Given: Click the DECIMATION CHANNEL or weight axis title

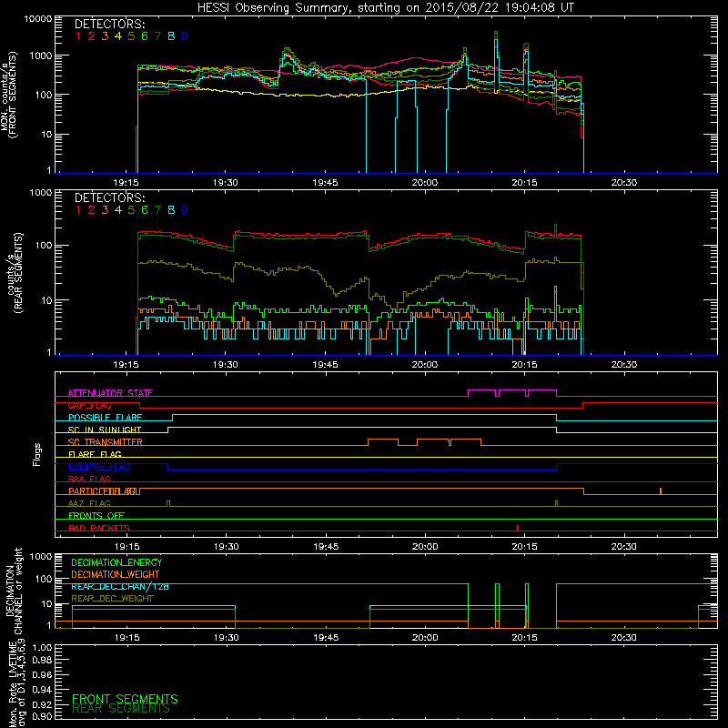Looking at the screenshot, I should click(14, 591).
